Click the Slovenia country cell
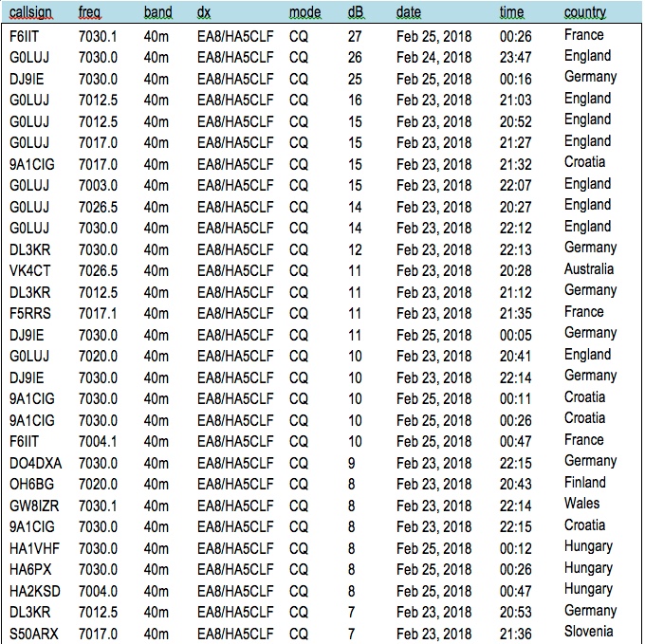The height and width of the screenshot is (644, 645). pos(588,633)
